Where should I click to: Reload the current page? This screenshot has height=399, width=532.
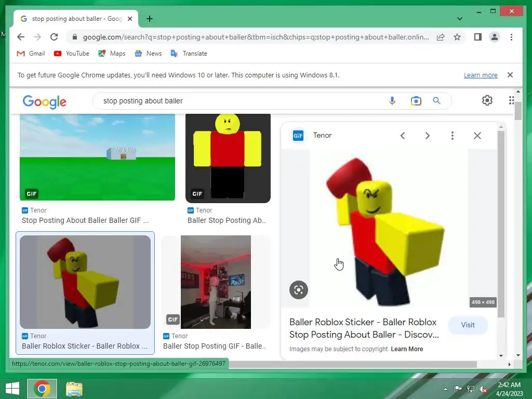pos(54,37)
